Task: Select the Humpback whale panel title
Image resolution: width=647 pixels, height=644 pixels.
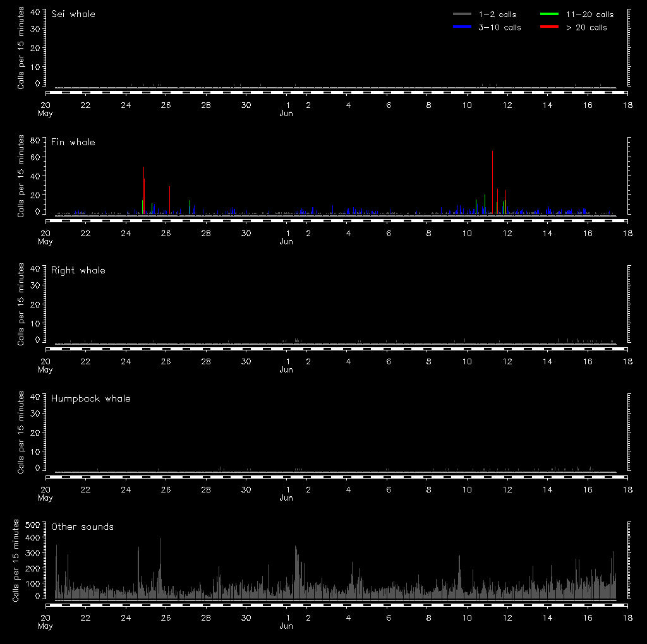Action: pyautogui.click(x=91, y=398)
